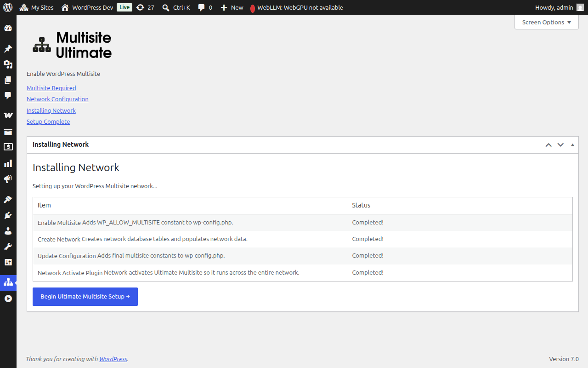Click Begin Ultimate Multisite Setup button

coord(85,297)
